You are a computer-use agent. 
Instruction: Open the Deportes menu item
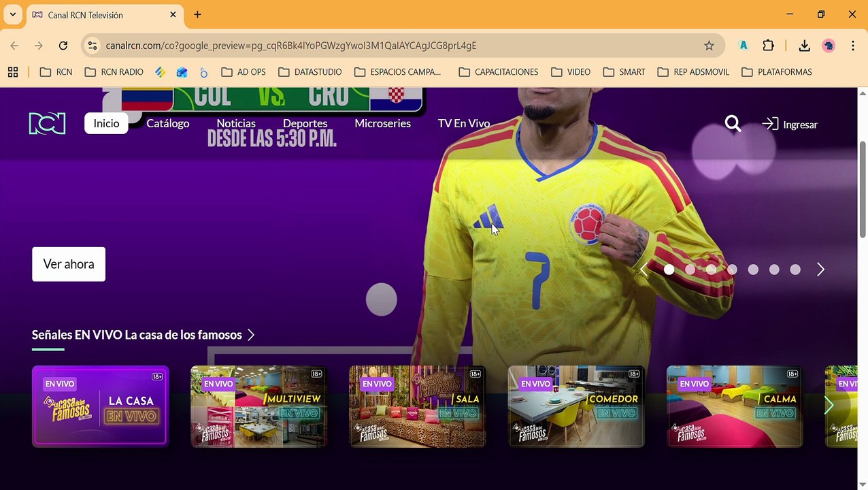(x=305, y=123)
